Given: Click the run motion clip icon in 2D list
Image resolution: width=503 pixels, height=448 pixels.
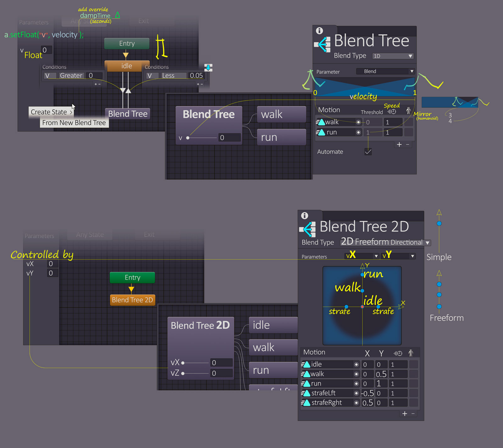Looking at the screenshot, I should point(306,384).
